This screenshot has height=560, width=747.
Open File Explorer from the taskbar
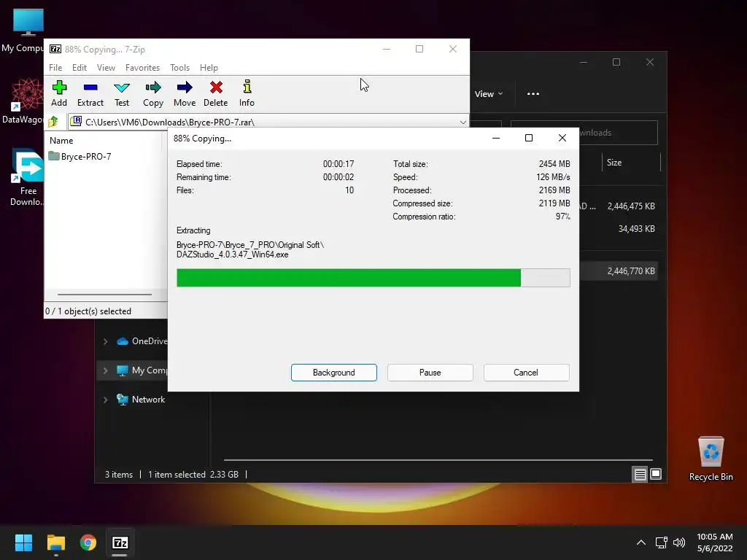pyautogui.click(x=55, y=542)
